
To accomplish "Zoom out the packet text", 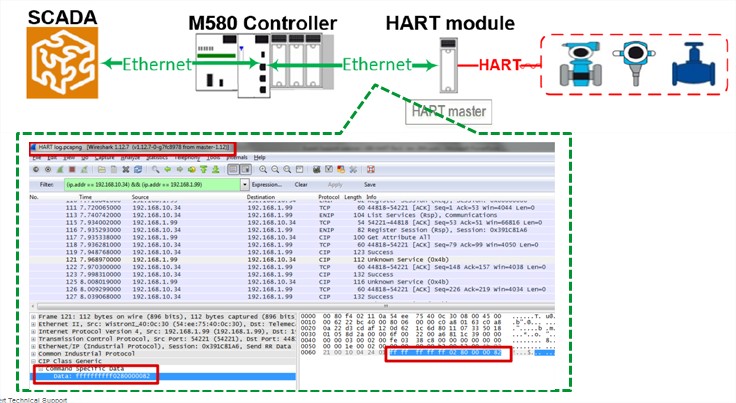I will pyautogui.click(x=275, y=169).
